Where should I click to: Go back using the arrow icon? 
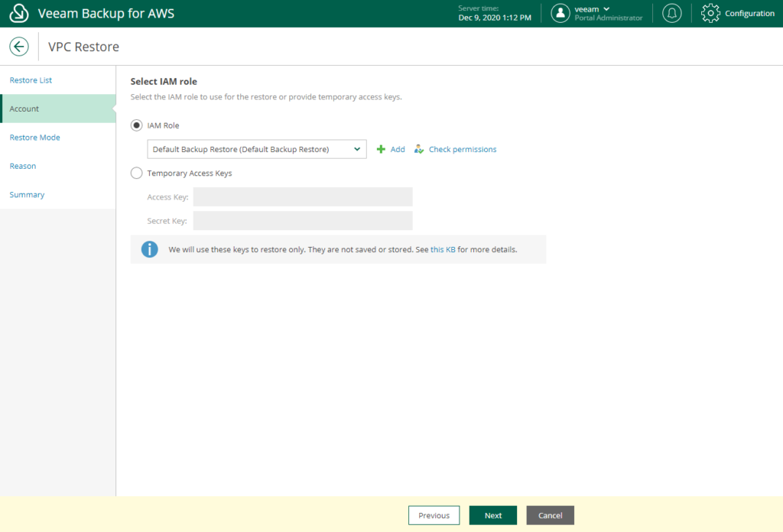(19, 47)
